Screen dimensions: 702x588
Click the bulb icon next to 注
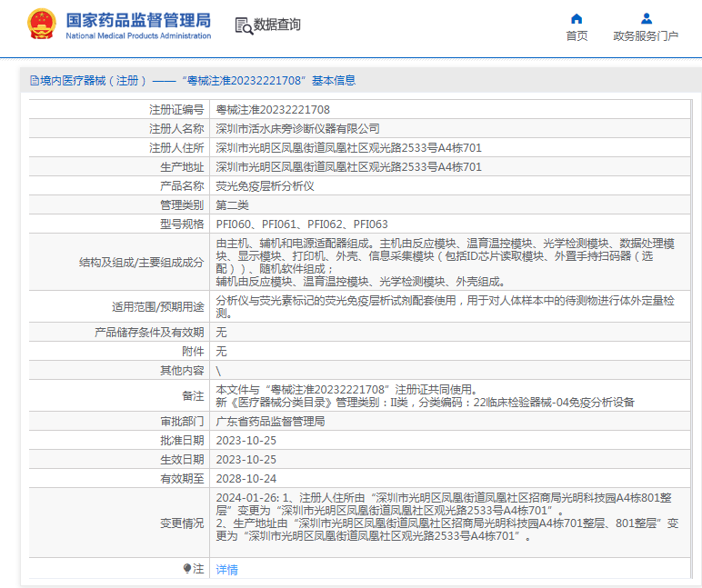pyautogui.click(x=187, y=568)
